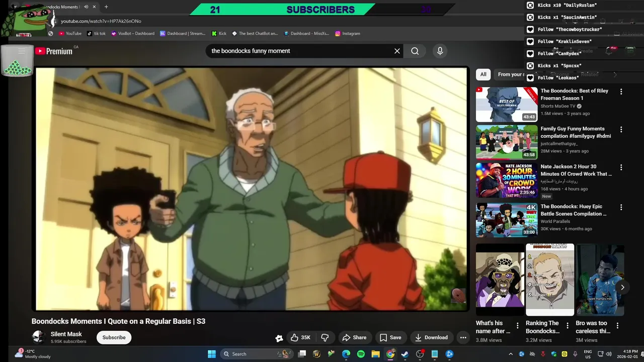Open a new browser tab
This screenshot has height=362, width=644.
[x=106, y=7]
